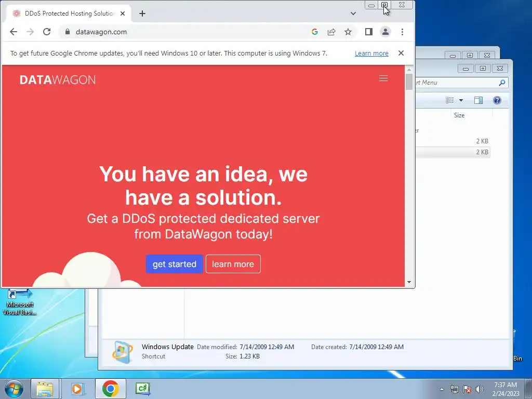Open the Microsoft Visual Basic desktop shortcut

[20, 302]
